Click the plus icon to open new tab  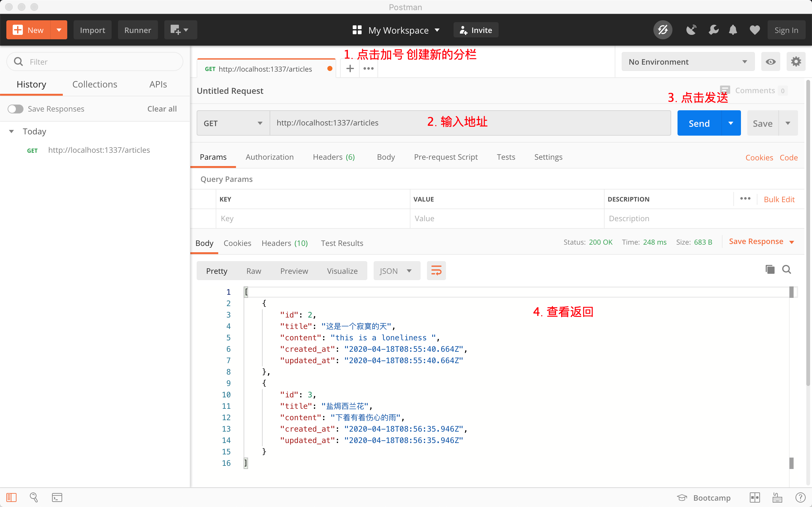point(350,68)
